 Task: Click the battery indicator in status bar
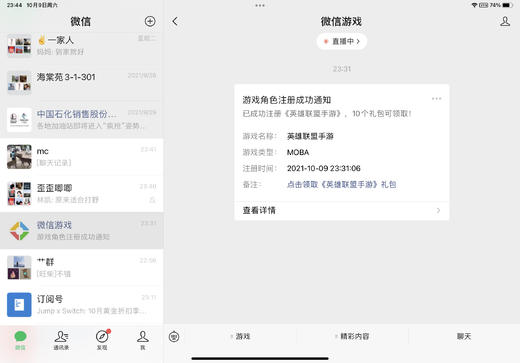pos(507,5)
